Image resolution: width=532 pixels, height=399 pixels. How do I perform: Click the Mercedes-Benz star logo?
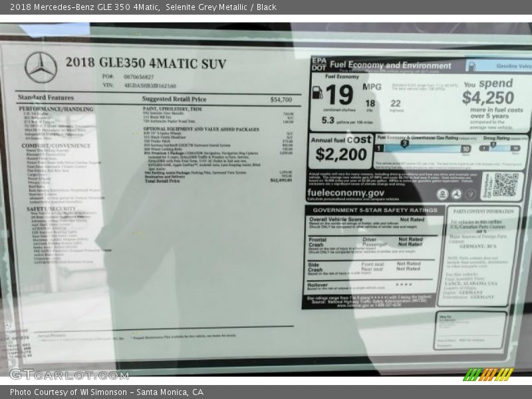[x=41, y=68]
